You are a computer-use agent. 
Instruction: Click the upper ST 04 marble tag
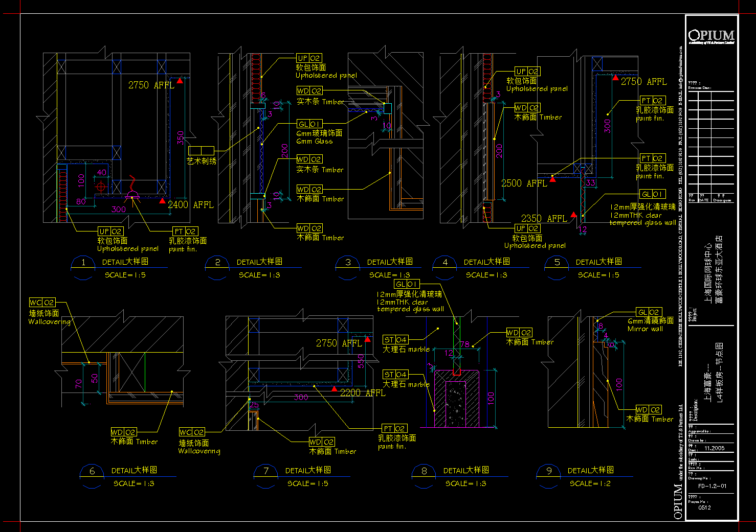coord(395,340)
